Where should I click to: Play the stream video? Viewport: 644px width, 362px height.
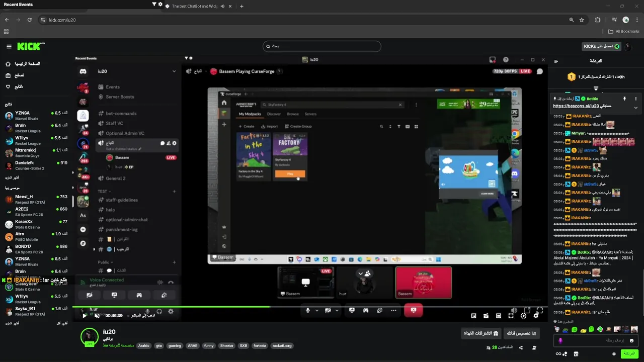(x=84, y=316)
